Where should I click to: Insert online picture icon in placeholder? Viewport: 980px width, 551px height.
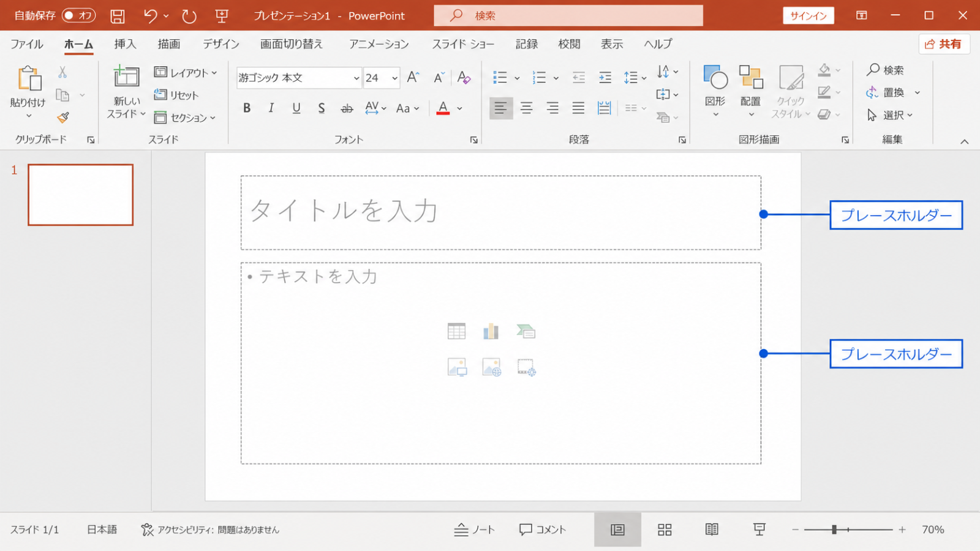(x=492, y=367)
